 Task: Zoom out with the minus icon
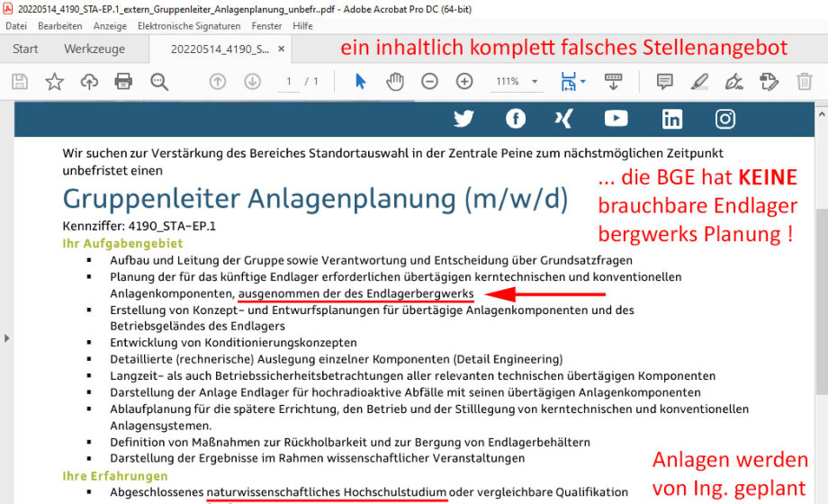429,82
